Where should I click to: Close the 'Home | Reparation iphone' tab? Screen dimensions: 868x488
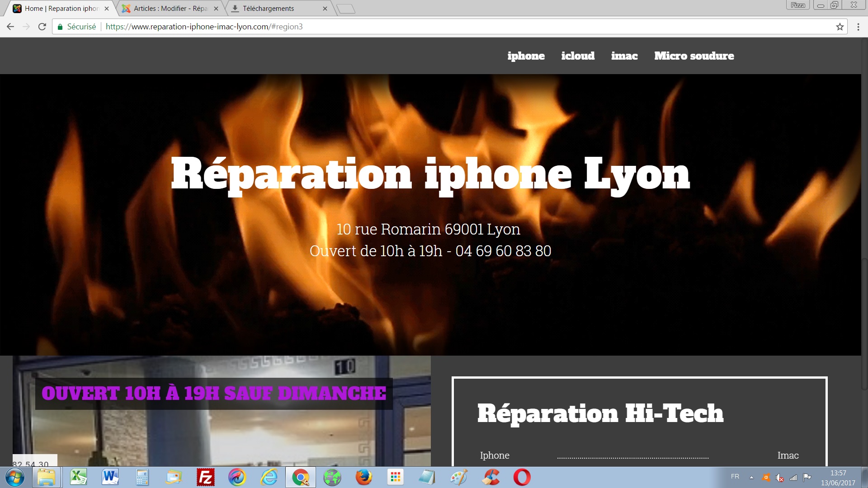(107, 9)
